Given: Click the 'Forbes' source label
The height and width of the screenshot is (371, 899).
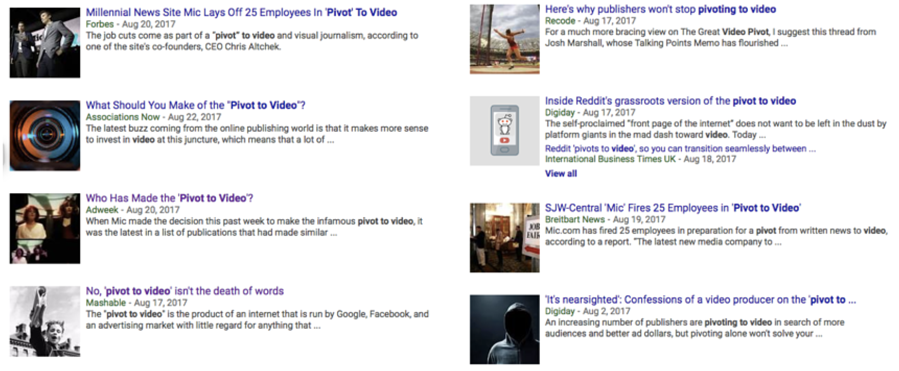Looking at the screenshot, I should pyautogui.click(x=100, y=24).
